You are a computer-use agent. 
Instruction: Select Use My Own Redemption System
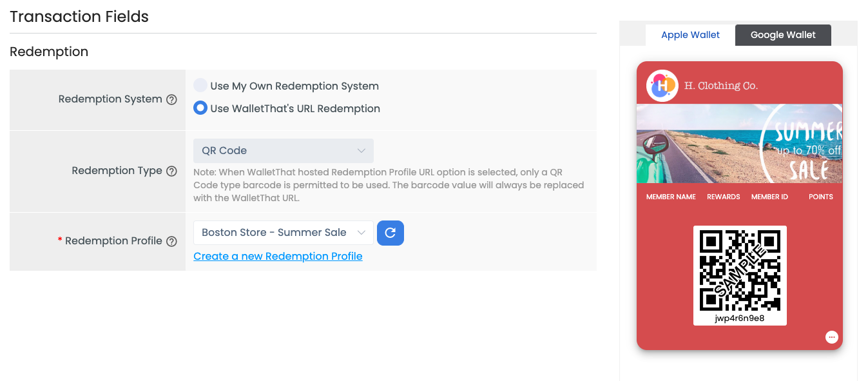tap(201, 86)
